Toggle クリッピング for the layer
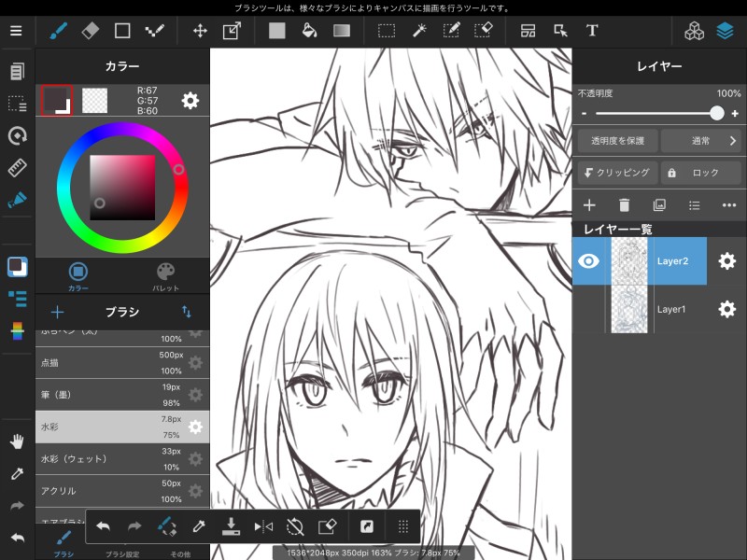The image size is (747, 560). click(617, 173)
